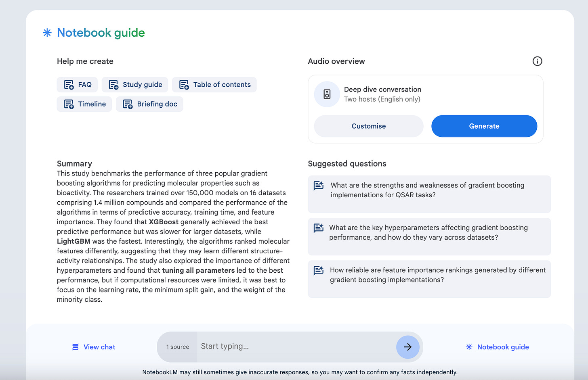Open the Audio overview info icon

[x=537, y=61]
